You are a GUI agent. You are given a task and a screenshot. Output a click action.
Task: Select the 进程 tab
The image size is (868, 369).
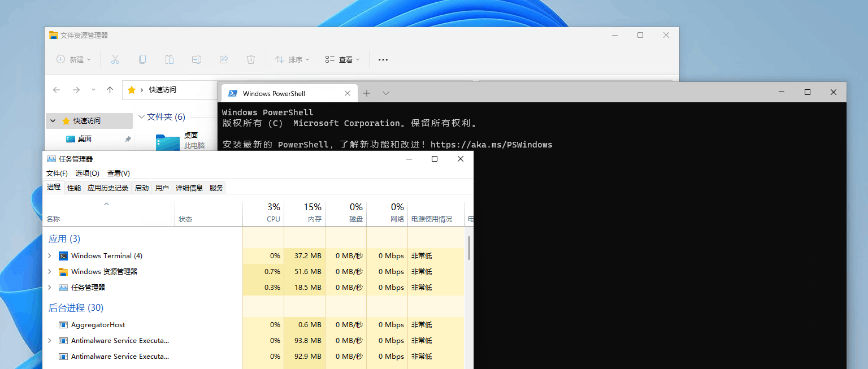click(x=54, y=187)
